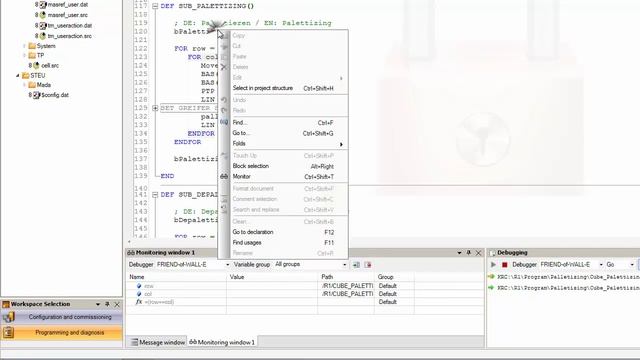Open the Variable group dropdown
The image size is (640, 360).
point(344,265)
